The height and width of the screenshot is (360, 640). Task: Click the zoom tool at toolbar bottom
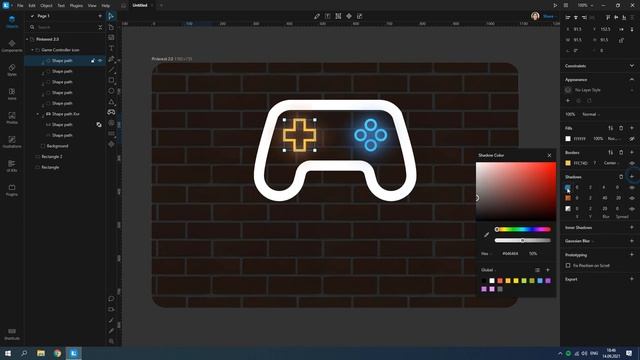111,341
